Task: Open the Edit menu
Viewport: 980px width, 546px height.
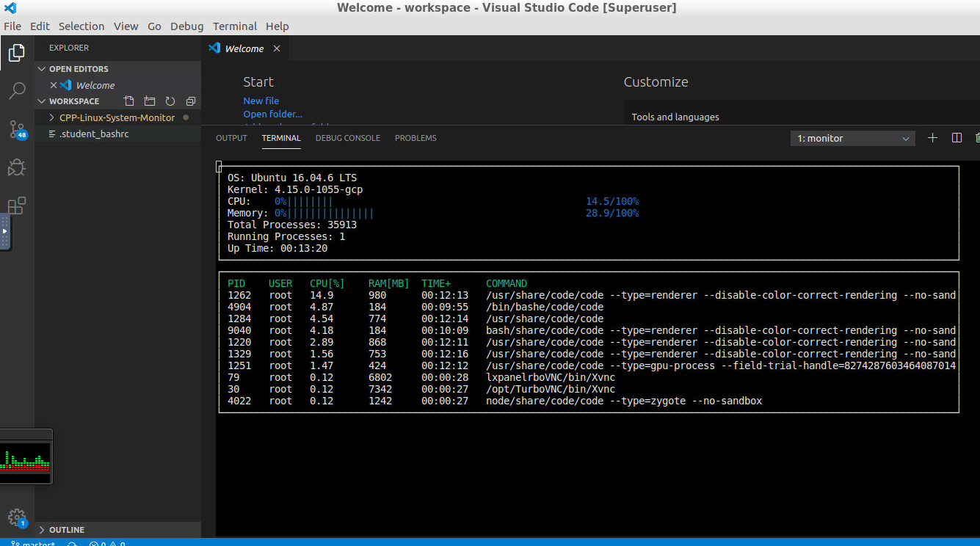Action: click(40, 26)
